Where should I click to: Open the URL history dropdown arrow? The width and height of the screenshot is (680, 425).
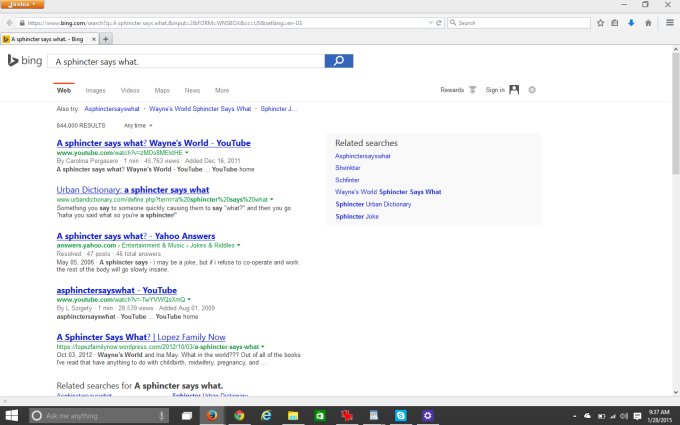430,23
